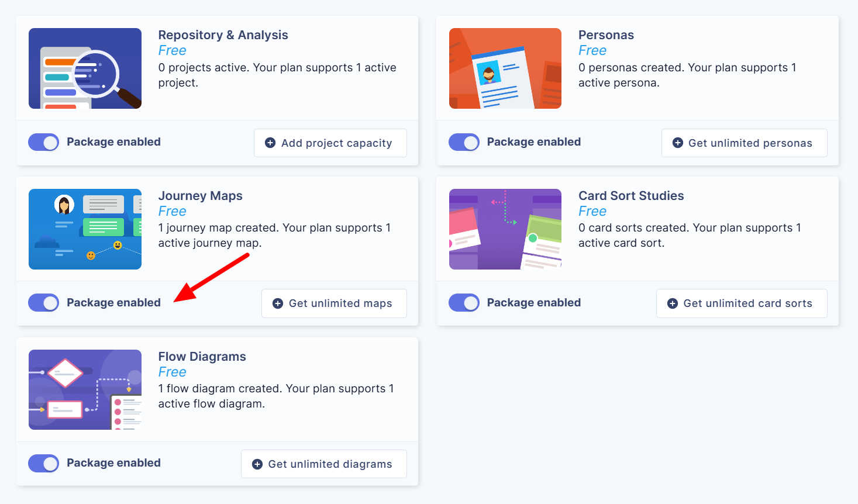This screenshot has width=858, height=504.
Task: Toggle off the Card Sort Studies package
Action: [464, 303]
